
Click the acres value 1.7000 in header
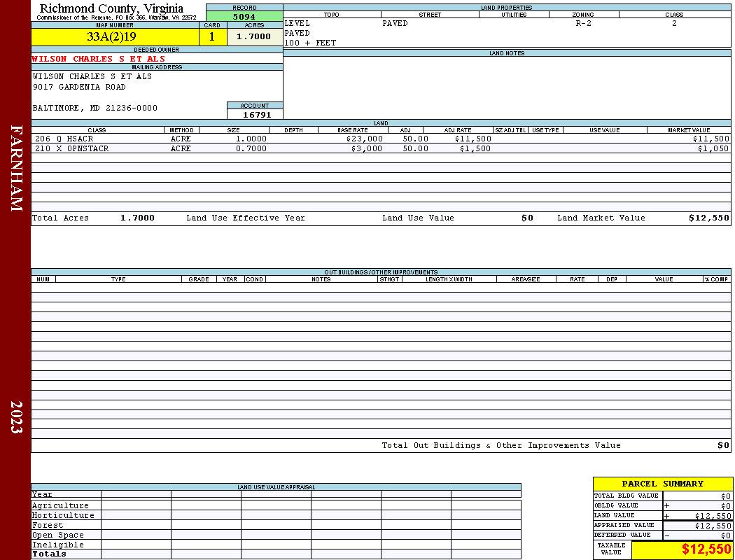(x=253, y=36)
